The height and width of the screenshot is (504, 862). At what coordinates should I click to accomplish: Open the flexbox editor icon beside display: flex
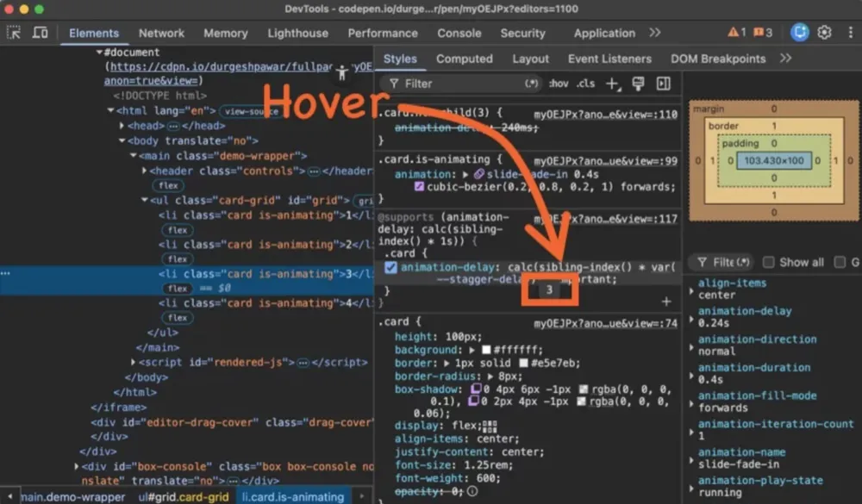tap(490, 426)
